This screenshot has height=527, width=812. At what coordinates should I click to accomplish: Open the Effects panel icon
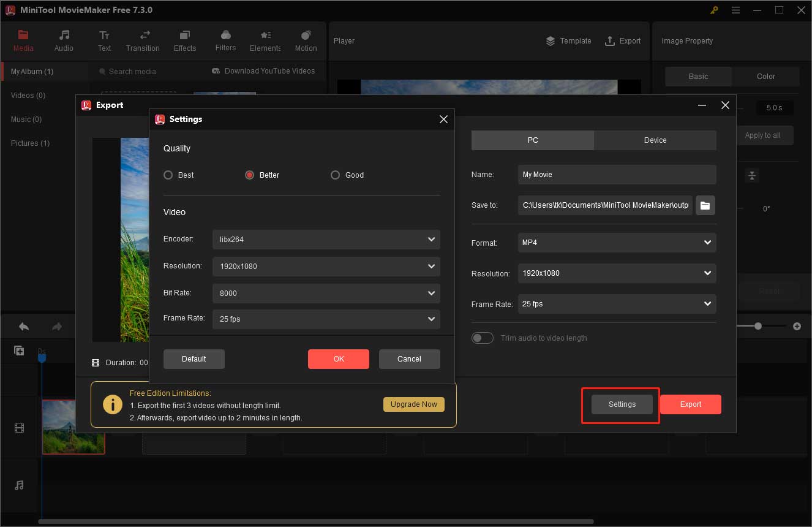[185, 35]
